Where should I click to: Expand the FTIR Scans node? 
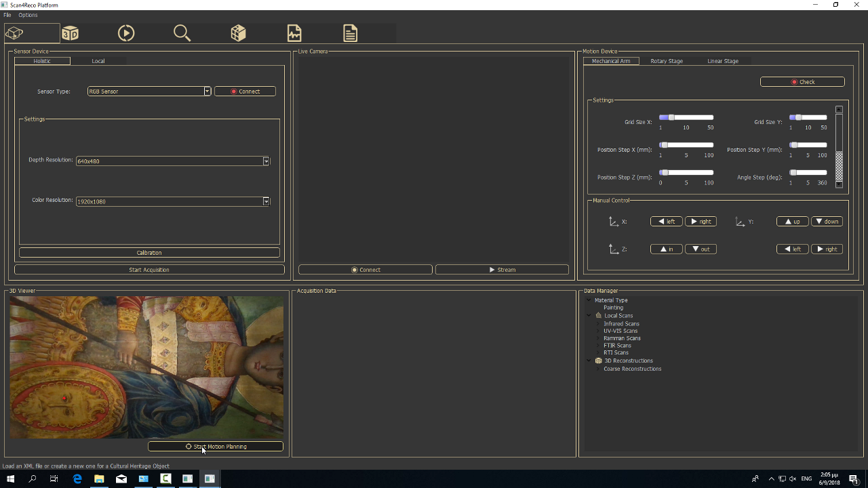598,346
